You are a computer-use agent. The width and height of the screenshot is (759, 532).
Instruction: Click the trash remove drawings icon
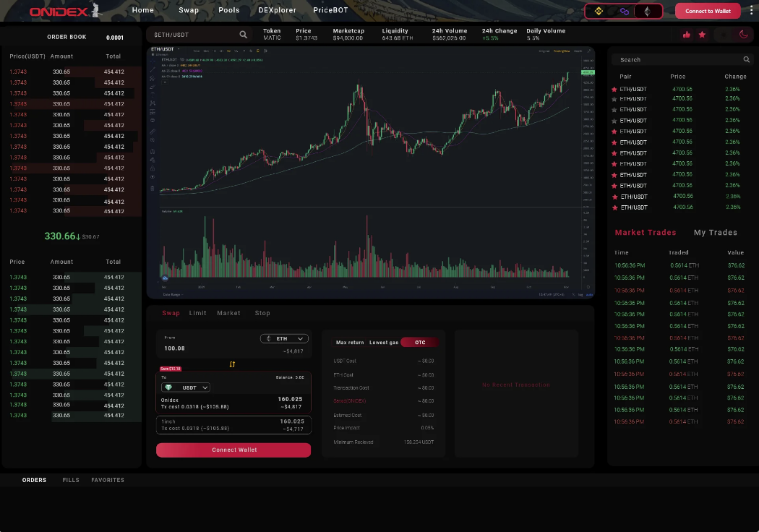pyautogui.click(x=152, y=189)
